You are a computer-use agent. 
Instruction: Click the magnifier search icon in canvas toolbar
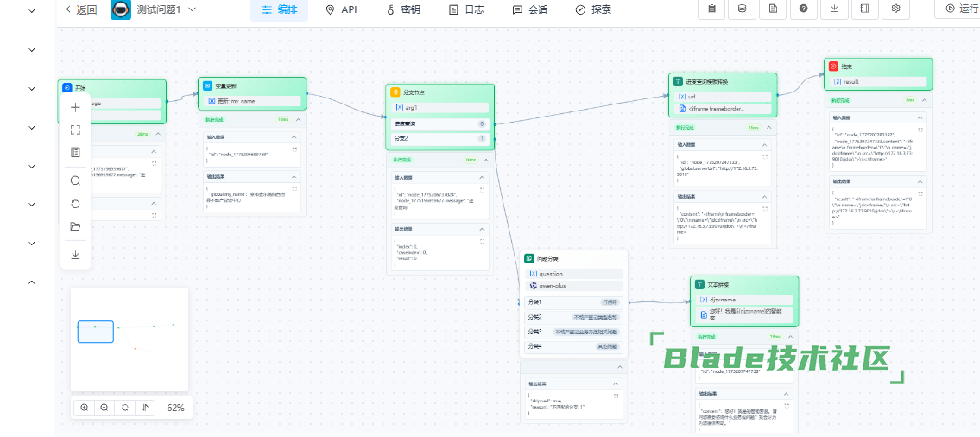pos(75,180)
